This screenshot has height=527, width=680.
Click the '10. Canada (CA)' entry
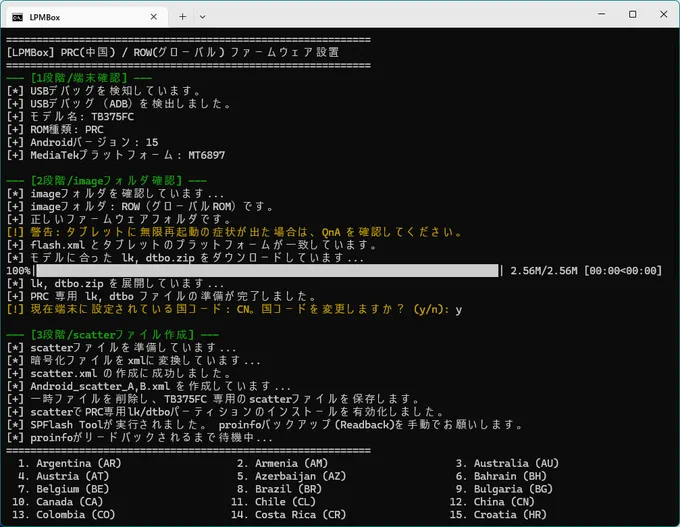pyautogui.click(x=57, y=502)
